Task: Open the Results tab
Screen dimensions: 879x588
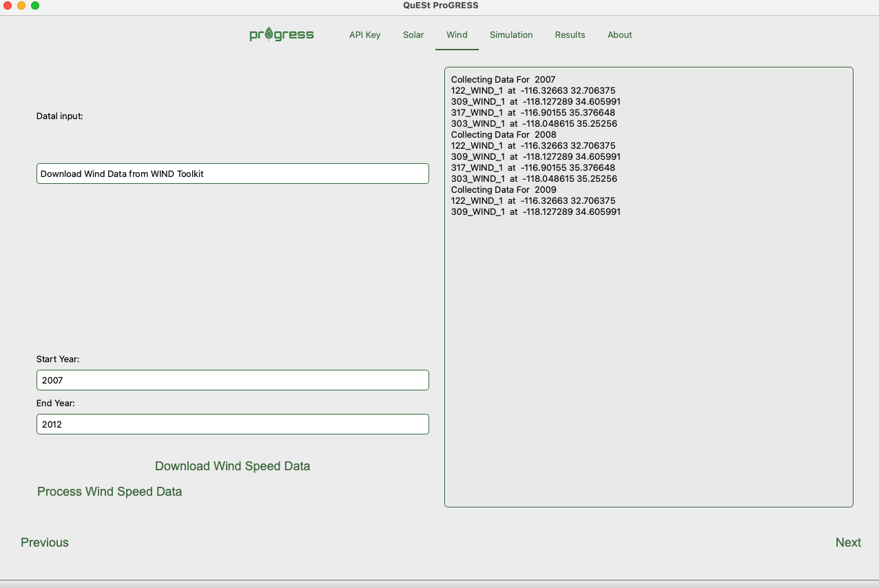Action: point(570,34)
